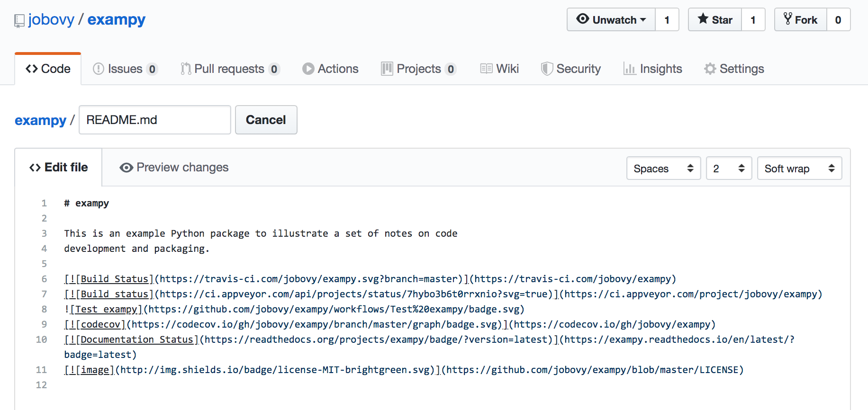The image size is (868, 410).
Task: Click the star icon on Star button
Action: (703, 19)
